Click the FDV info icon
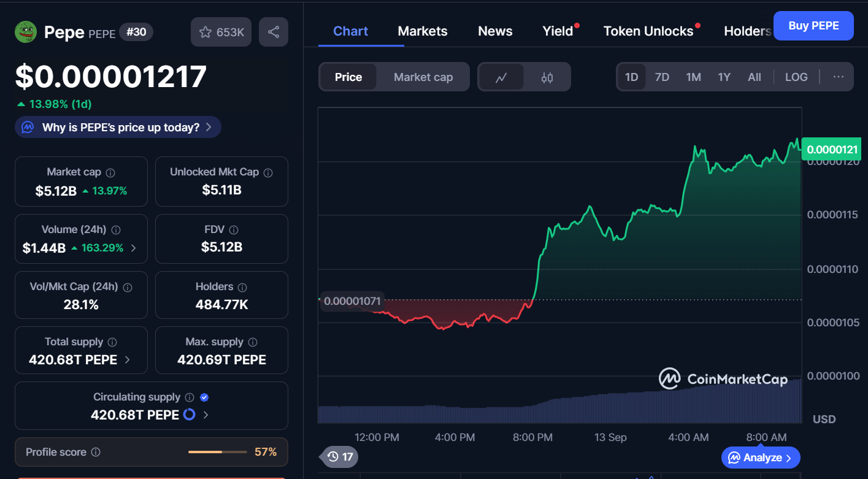868x479 pixels. click(x=232, y=230)
